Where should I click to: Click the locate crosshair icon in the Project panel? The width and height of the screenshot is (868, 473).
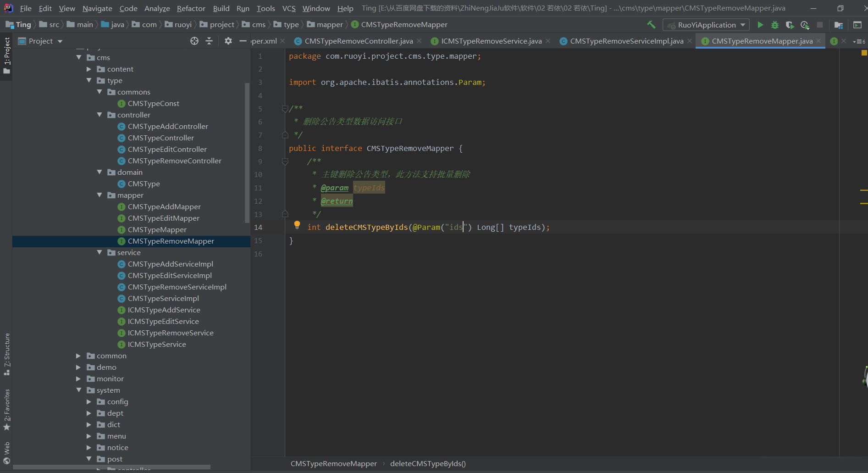pyautogui.click(x=194, y=41)
